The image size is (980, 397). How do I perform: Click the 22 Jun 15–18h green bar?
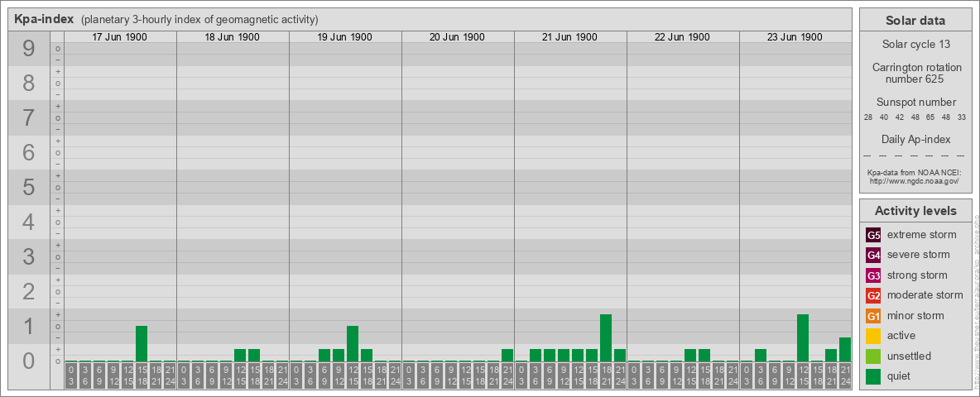[704, 356]
